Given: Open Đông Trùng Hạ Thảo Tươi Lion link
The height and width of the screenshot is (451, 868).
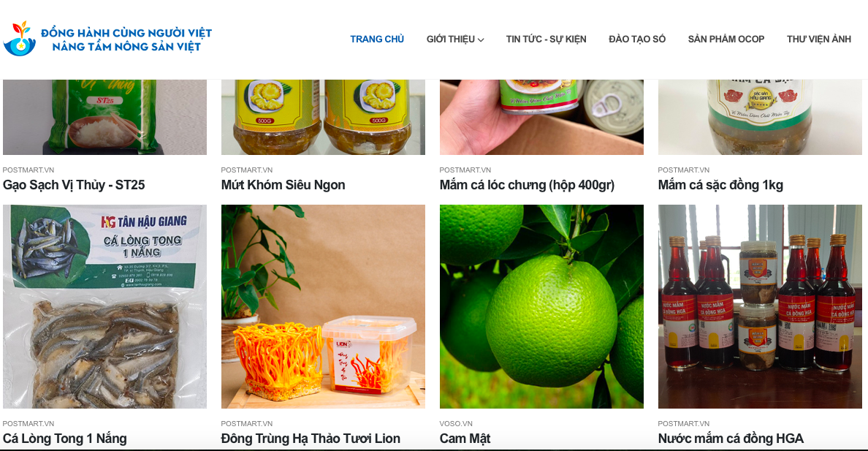Looking at the screenshot, I should click(x=311, y=439).
